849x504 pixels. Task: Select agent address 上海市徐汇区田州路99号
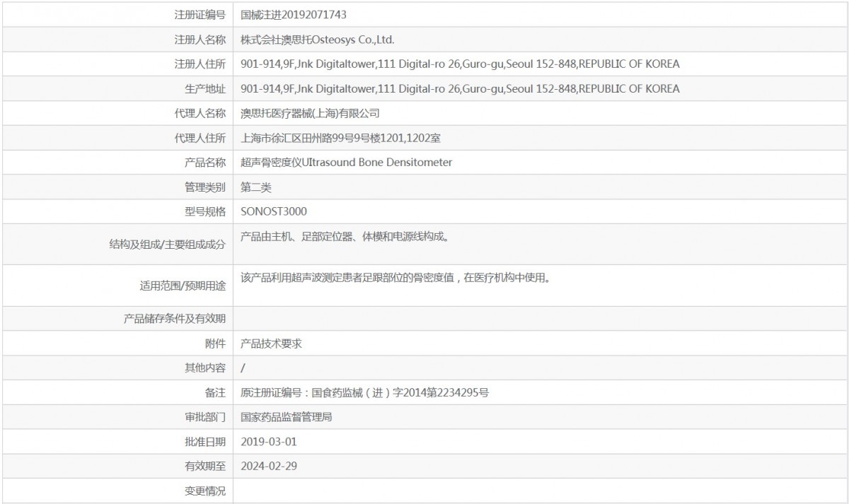[342, 138]
